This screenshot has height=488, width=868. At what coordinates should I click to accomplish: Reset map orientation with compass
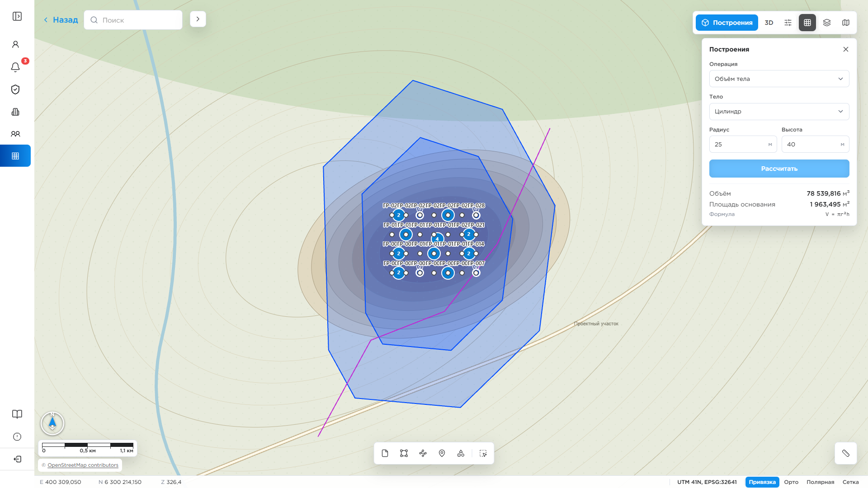52,423
